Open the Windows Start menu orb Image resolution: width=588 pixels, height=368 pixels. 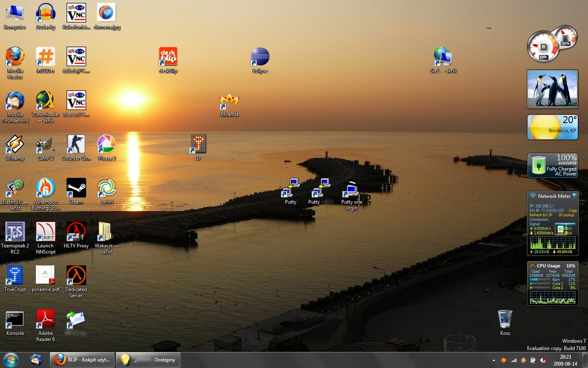11,360
